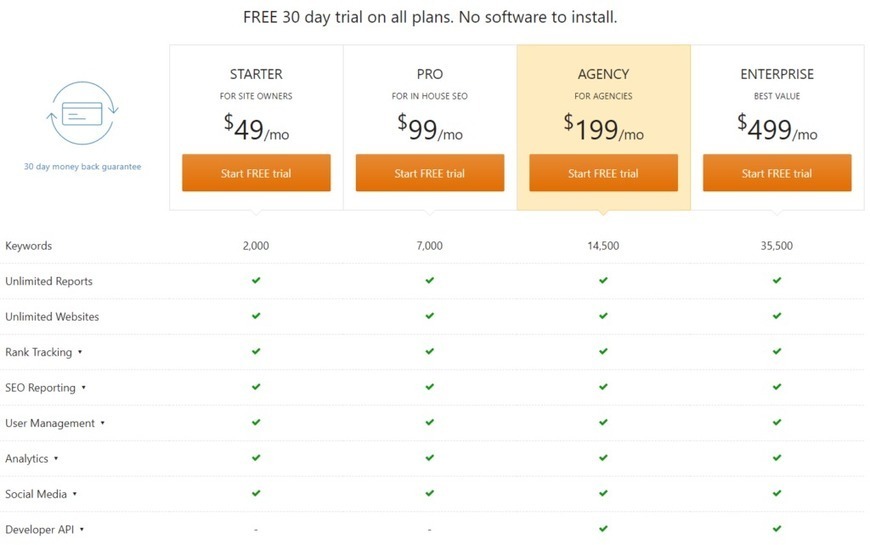The height and width of the screenshot is (545, 870).
Task: Start FREE trial for Pro plan
Action: tap(430, 173)
